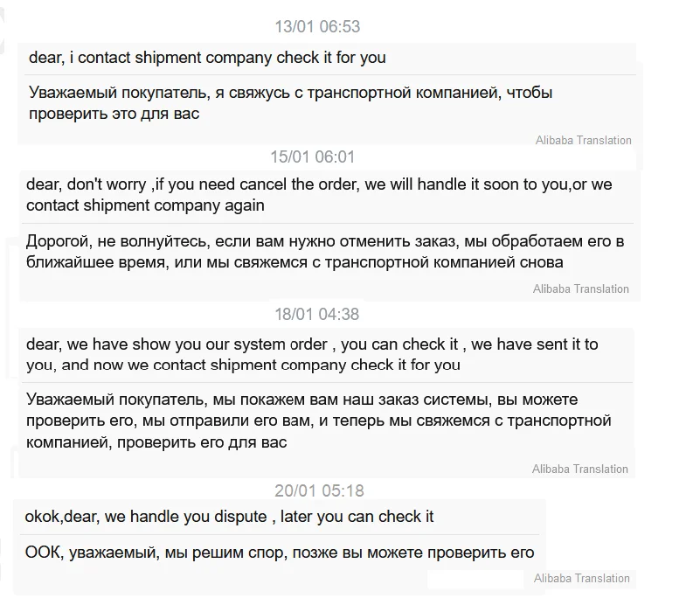Select the 'we have show you our system order' message
Image resolution: width=700 pixels, height=605 pixels.
click(x=312, y=354)
